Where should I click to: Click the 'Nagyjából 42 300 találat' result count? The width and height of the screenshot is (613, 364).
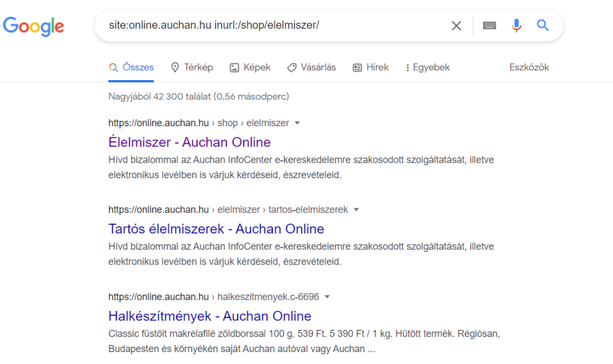[199, 96]
